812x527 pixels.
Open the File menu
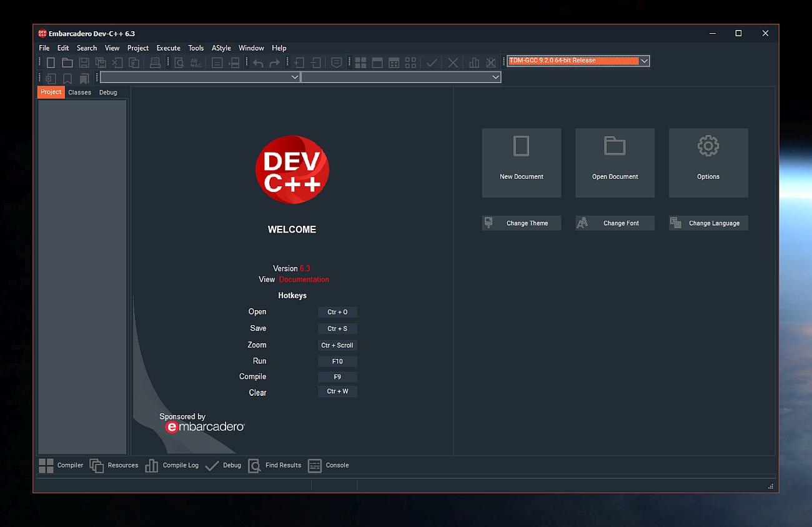(44, 48)
